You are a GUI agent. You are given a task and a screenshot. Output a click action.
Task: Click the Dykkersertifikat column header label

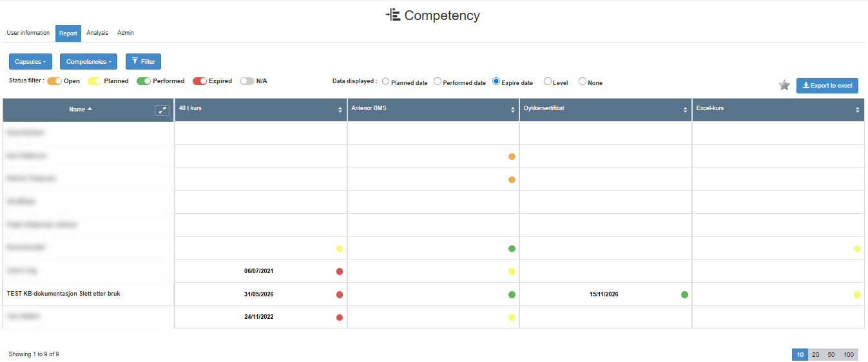point(545,108)
